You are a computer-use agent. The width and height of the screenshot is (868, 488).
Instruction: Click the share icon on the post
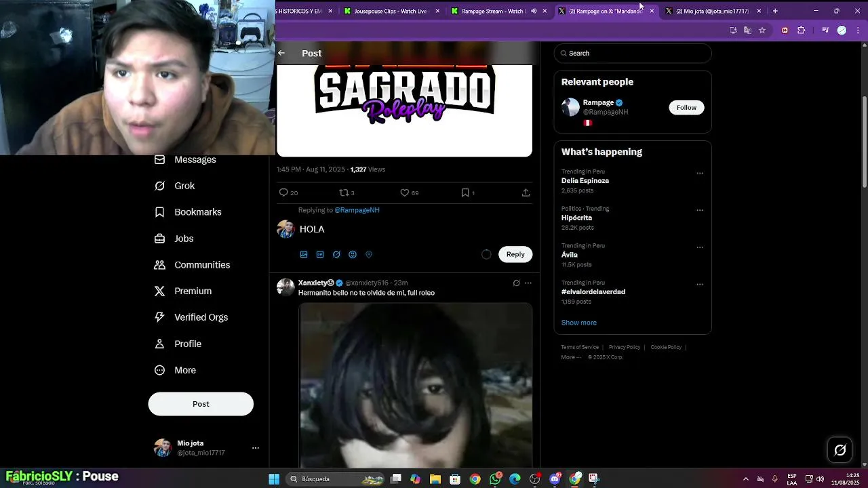526,192
